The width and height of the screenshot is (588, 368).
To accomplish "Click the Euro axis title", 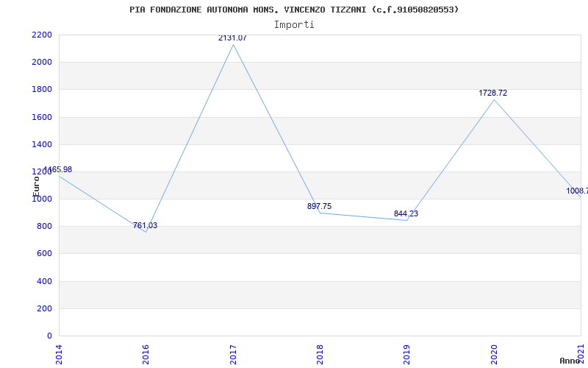I will 36,186.
